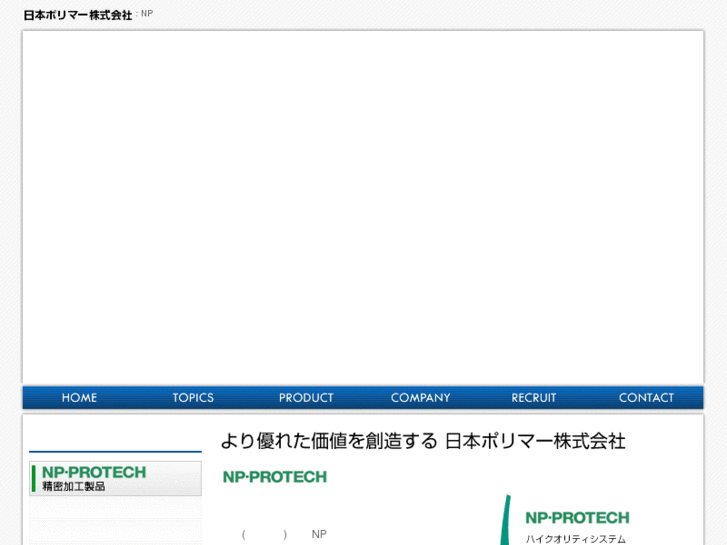Click the green NP·PROTECH heading in main content
The width and height of the screenshot is (727, 545).
tap(275, 477)
